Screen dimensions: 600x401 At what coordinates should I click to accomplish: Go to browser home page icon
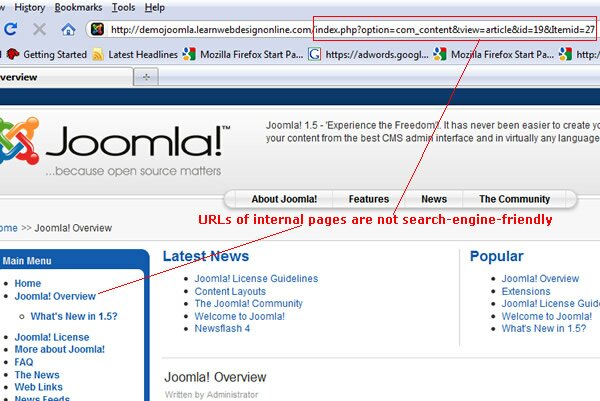click(x=68, y=29)
